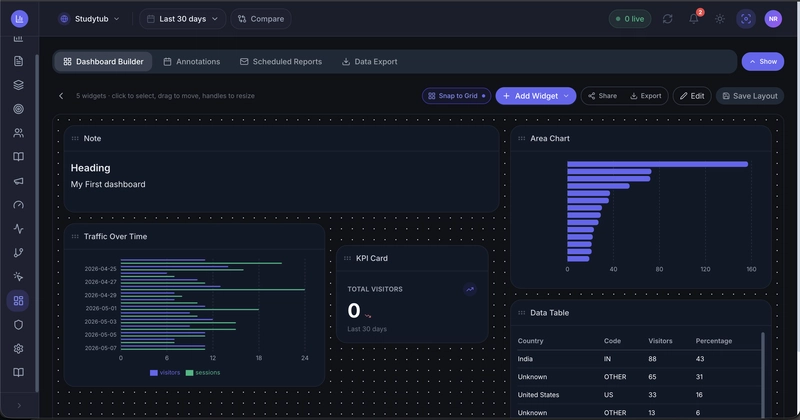Sort by the Code column header

coord(612,341)
